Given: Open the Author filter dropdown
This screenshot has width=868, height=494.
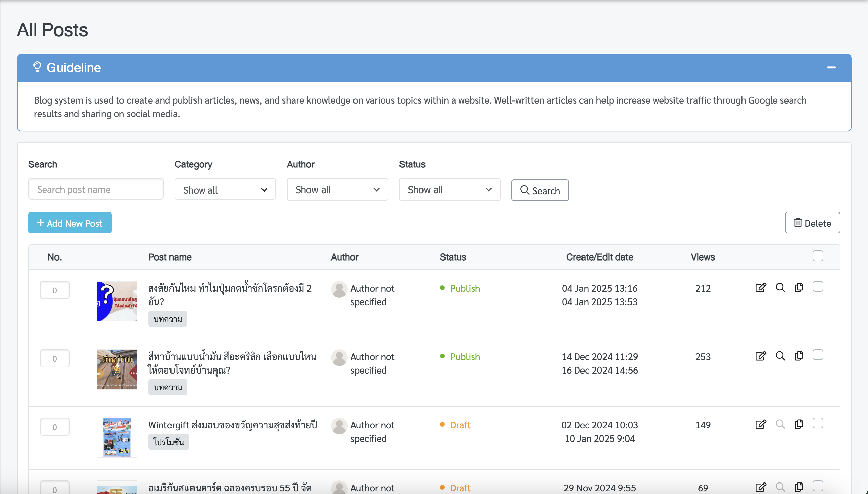Looking at the screenshot, I should [337, 189].
